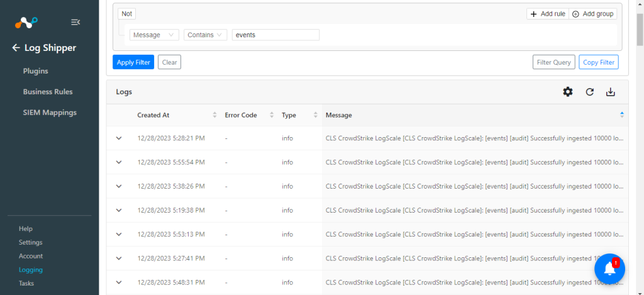The image size is (644, 295).
Task: Click Add rule button
Action: 548,14
